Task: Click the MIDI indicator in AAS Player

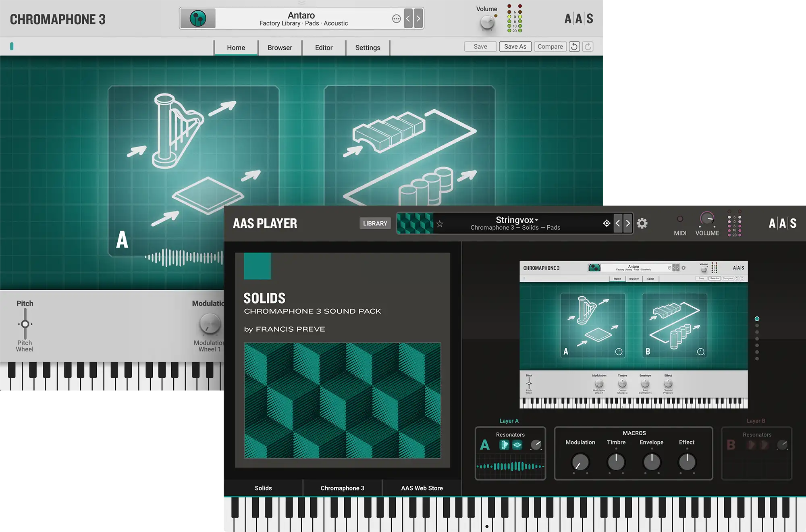Action: [680, 219]
